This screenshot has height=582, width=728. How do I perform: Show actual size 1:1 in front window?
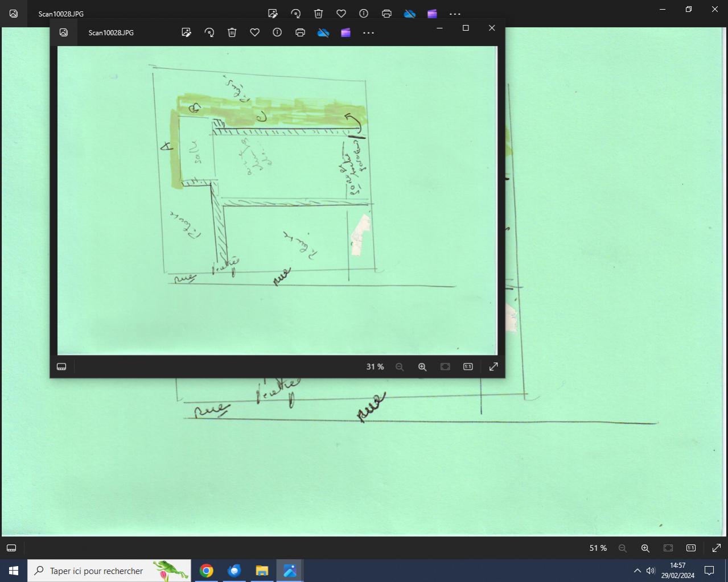click(468, 367)
